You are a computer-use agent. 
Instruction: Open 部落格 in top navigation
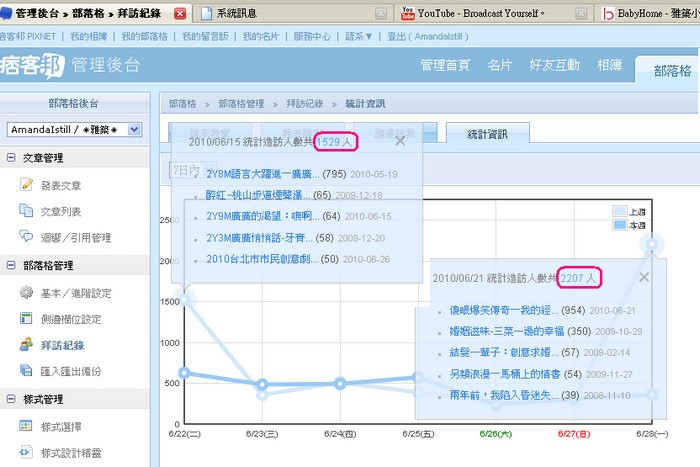click(x=672, y=71)
